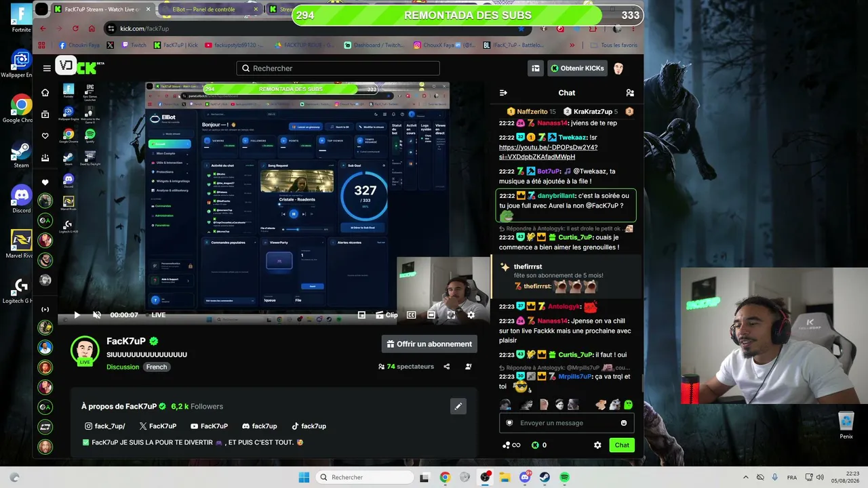Select the Marvel Rivals desktop shortcut
The width and height of the screenshot is (868, 488).
[21, 244]
